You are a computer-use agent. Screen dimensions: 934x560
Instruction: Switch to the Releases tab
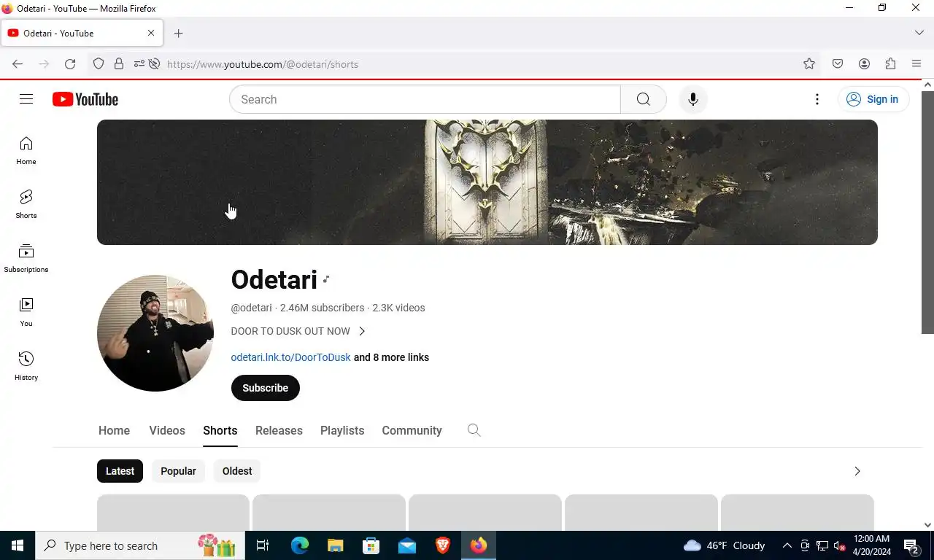pyautogui.click(x=279, y=430)
